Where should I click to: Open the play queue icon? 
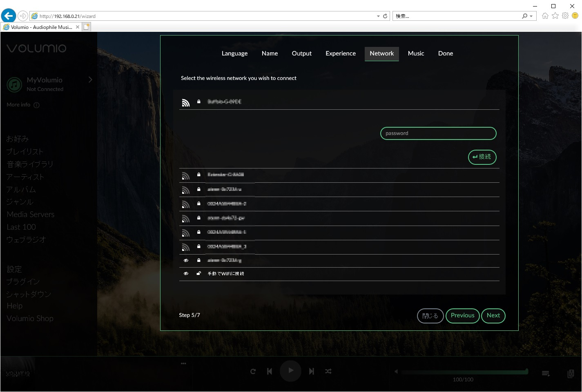[546, 373]
